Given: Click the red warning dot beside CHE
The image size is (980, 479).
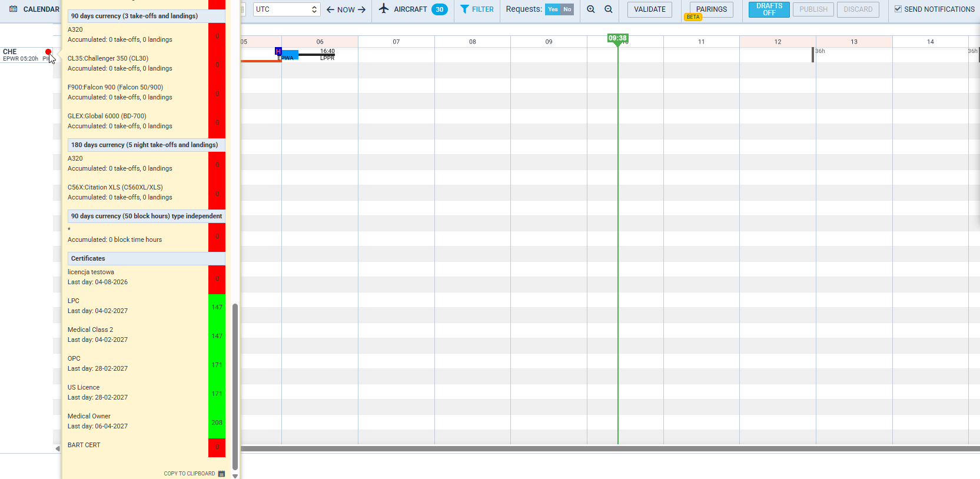Looking at the screenshot, I should coord(48,52).
